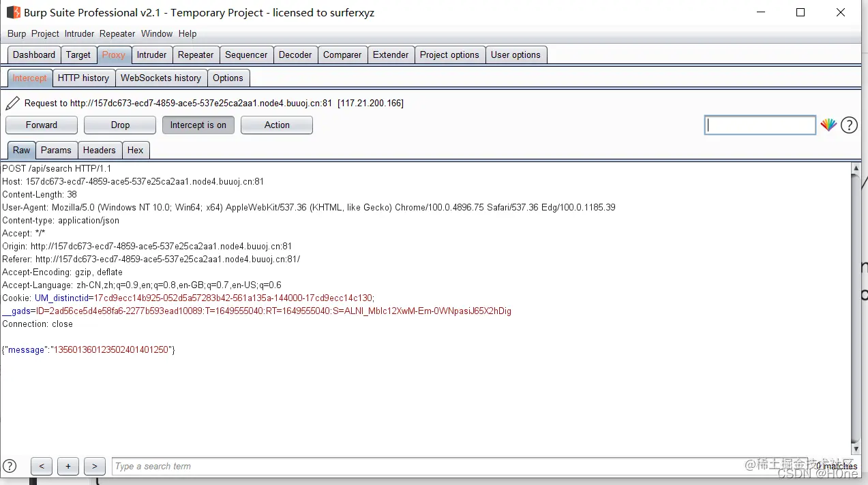This screenshot has height=485, width=868.
Task: Open the highlight color picker icon
Action: (x=828, y=125)
